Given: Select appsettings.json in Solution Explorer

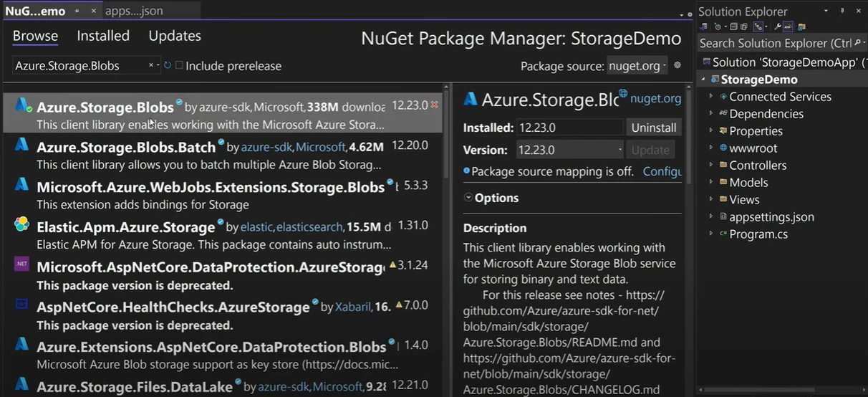Looking at the screenshot, I should pos(771,216).
